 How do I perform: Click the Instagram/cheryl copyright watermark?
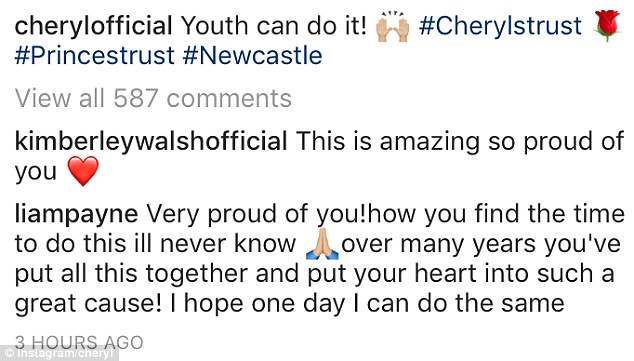pos(59,353)
